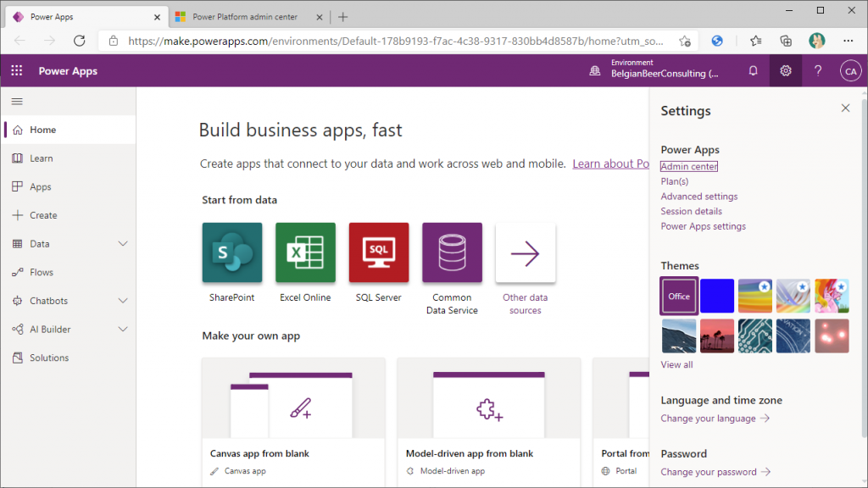
Task: Click Change your language link
Action: tap(715, 419)
